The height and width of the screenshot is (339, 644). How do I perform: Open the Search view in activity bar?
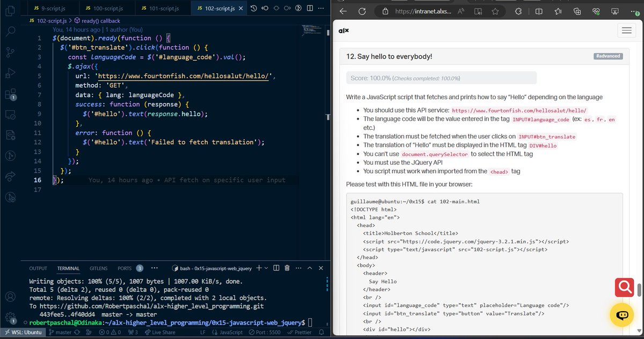tap(10, 31)
